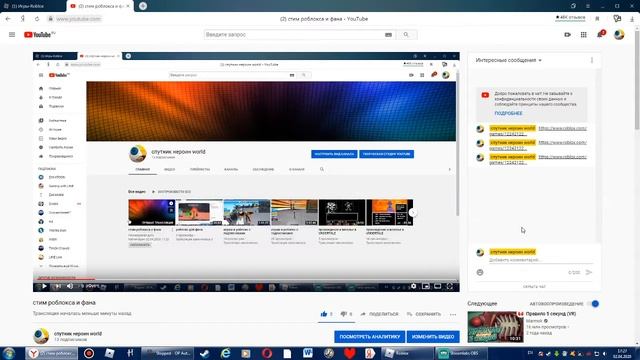Open the Правило 5 секунд (VR) title link
This screenshot has height=360, width=640.
551,314
